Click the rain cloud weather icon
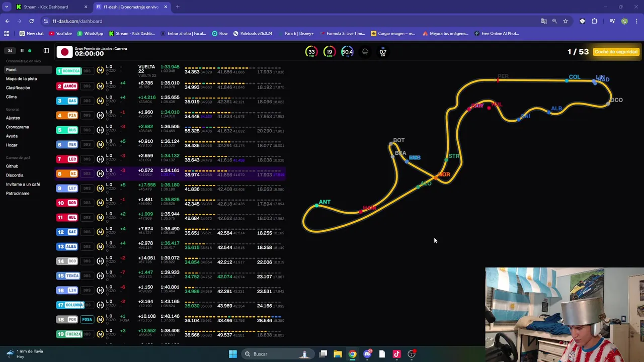The image size is (644, 362). [x=365, y=52]
